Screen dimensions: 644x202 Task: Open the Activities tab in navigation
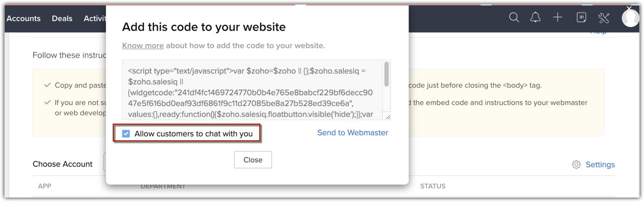pyautogui.click(x=95, y=19)
